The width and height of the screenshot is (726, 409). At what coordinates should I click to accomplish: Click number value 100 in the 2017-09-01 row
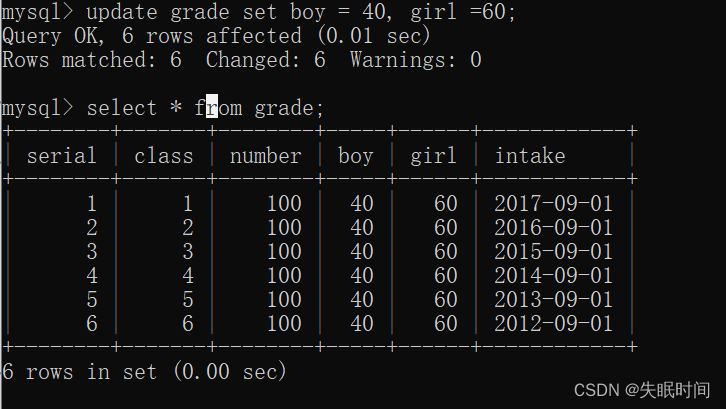point(284,204)
